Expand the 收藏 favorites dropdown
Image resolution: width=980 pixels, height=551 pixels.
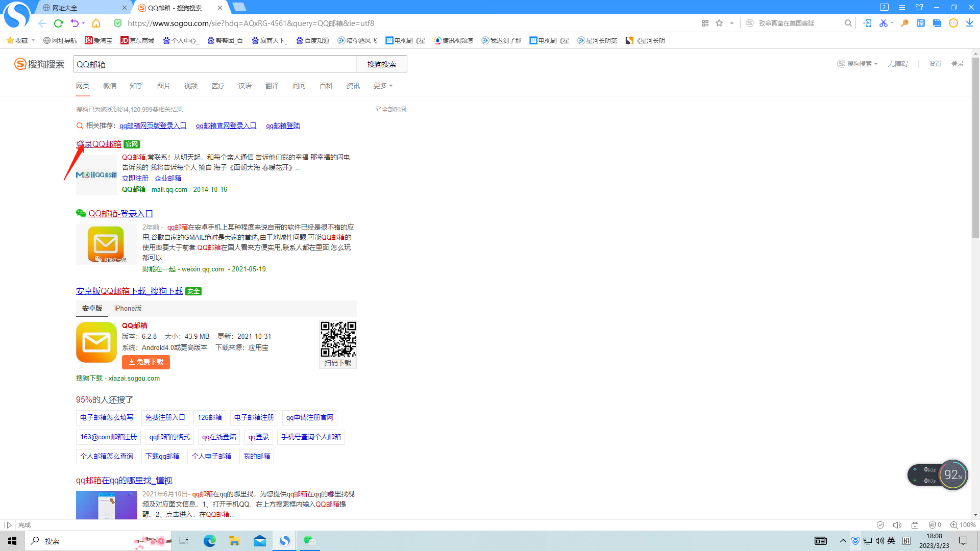[x=33, y=40]
